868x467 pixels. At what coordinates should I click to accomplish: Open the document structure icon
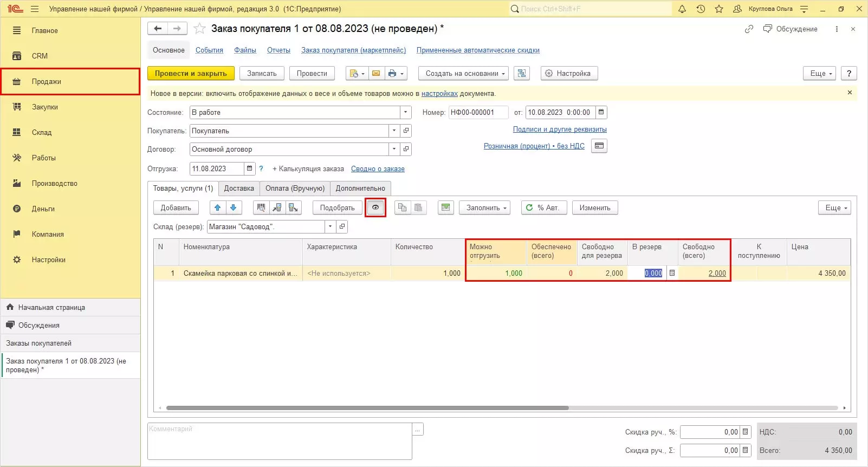[x=522, y=73]
